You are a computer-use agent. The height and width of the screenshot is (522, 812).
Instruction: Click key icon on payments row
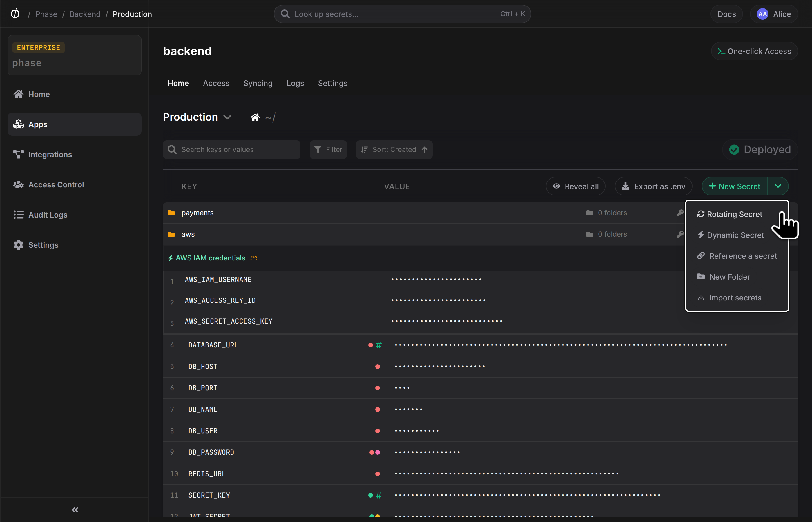tap(680, 213)
